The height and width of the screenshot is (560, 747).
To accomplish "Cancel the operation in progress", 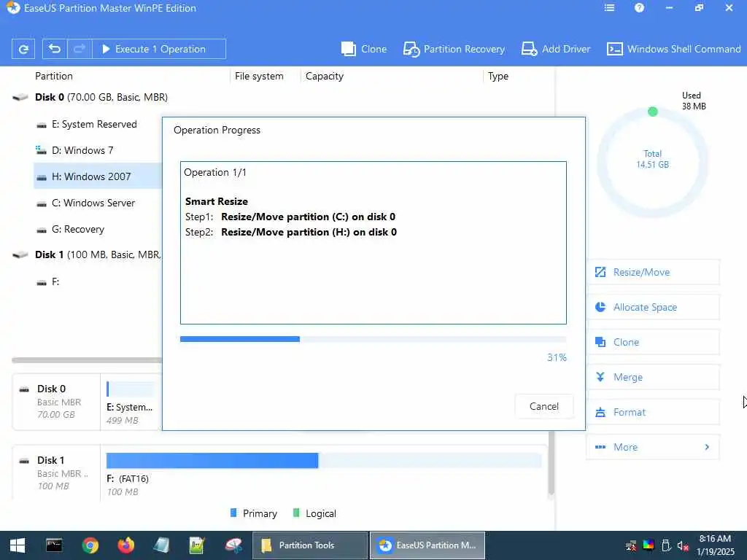I will 544,406.
